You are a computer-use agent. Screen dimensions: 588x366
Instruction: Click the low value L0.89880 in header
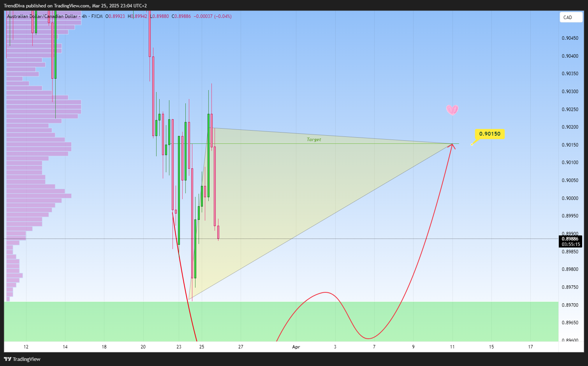point(159,16)
